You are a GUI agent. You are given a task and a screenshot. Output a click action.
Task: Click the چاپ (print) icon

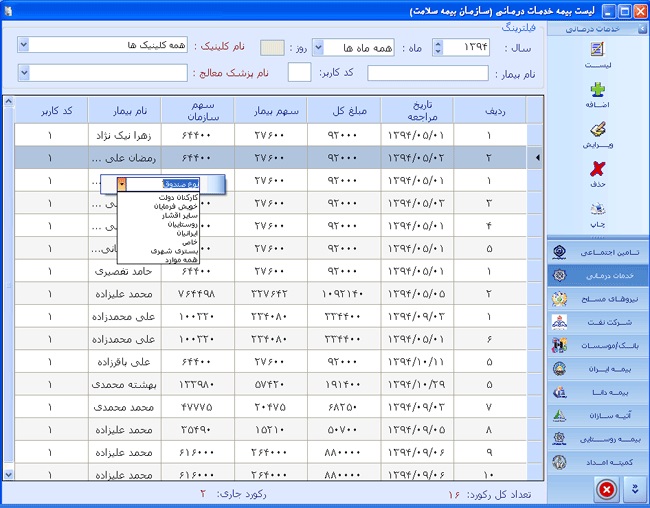597,209
